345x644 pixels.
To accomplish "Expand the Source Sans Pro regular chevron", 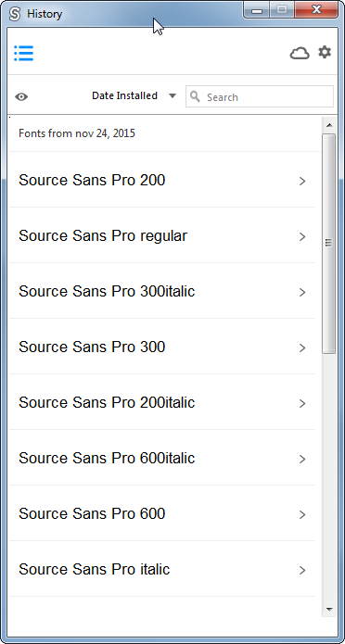I will coord(302,236).
